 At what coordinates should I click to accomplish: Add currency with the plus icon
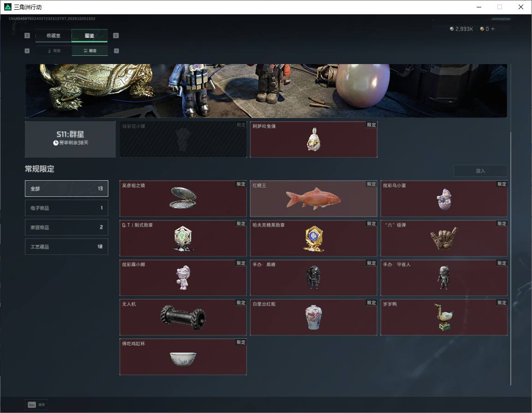click(493, 29)
